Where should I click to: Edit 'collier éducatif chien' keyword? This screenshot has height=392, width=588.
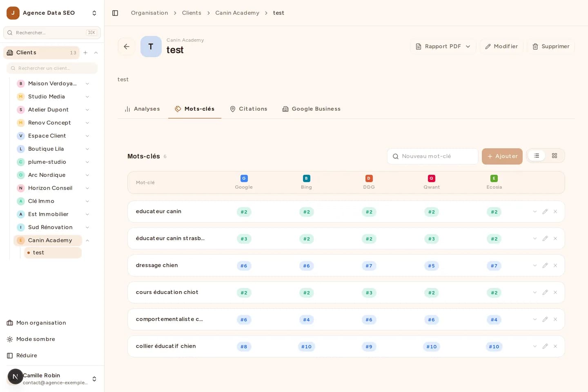pyautogui.click(x=545, y=346)
